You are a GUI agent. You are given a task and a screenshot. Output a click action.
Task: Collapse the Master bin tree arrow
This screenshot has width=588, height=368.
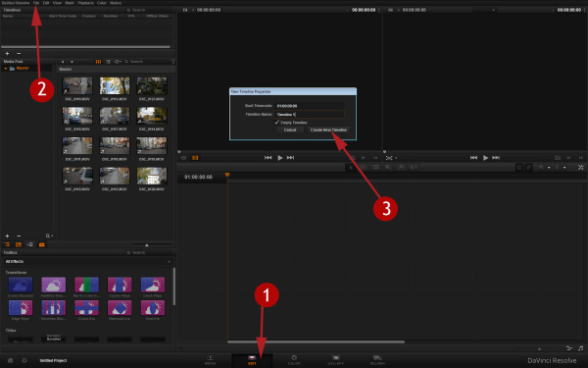pos(6,69)
